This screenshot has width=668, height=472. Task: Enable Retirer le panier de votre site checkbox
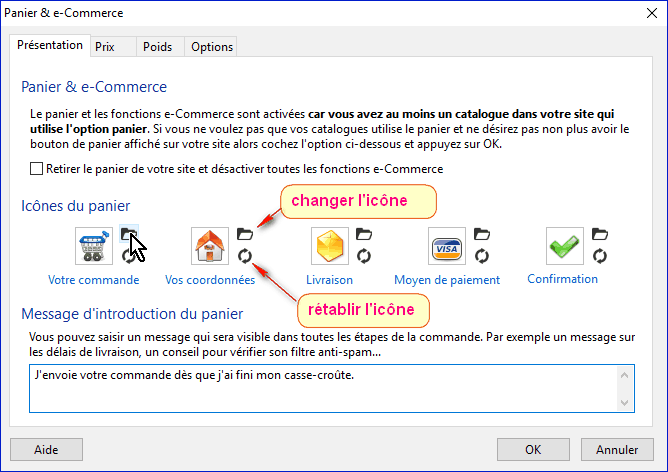[37, 169]
